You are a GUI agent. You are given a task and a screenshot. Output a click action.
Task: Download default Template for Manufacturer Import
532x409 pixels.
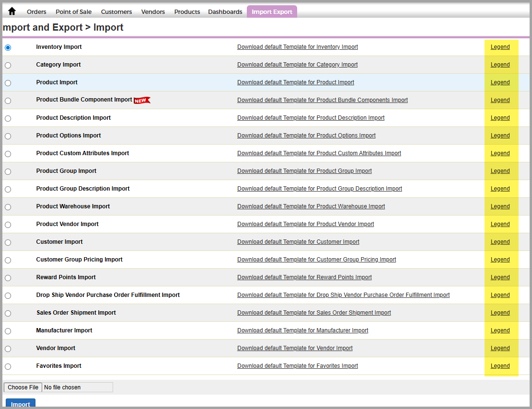(302, 330)
